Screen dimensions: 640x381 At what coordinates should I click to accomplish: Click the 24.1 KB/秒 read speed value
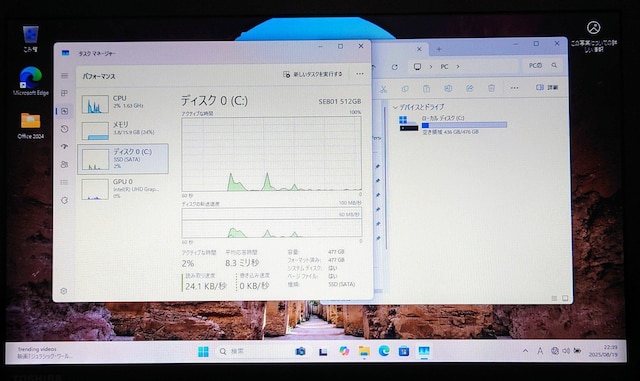click(205, 286)
